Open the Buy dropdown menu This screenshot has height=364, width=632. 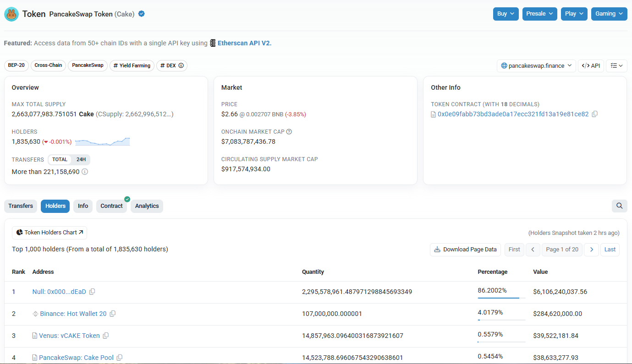[506, 14]
